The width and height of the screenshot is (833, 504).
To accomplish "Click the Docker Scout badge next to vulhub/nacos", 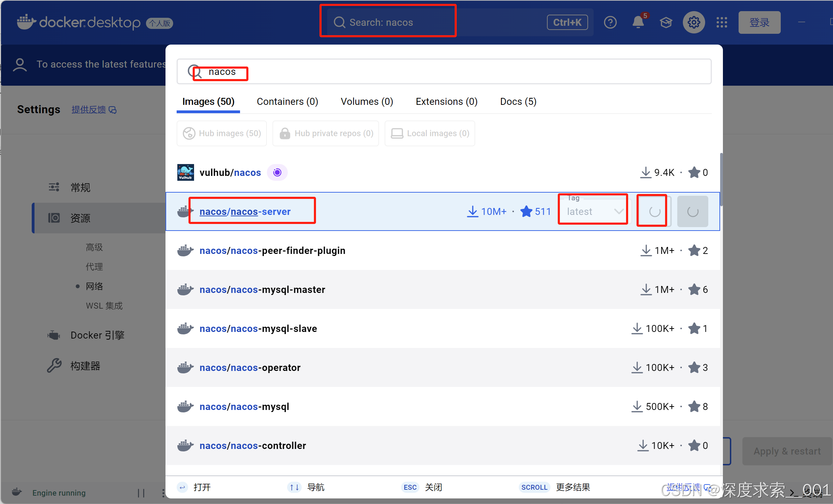I will pos(277,172).
